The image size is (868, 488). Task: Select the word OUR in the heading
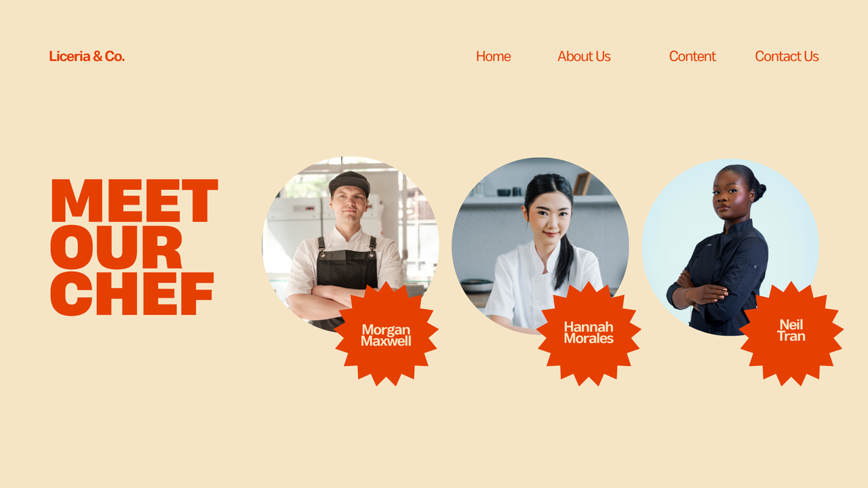(x=117, y=247)
